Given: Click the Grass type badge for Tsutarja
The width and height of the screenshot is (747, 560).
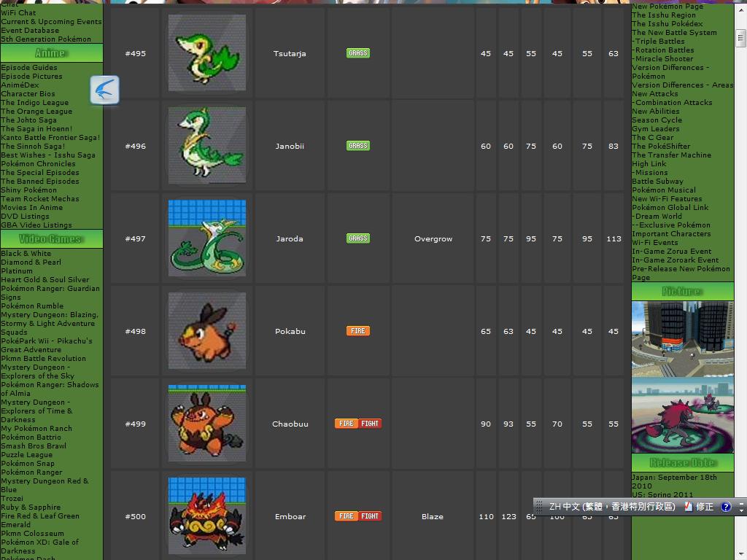Looking at the screenshot, I should [x=357, y=52].
